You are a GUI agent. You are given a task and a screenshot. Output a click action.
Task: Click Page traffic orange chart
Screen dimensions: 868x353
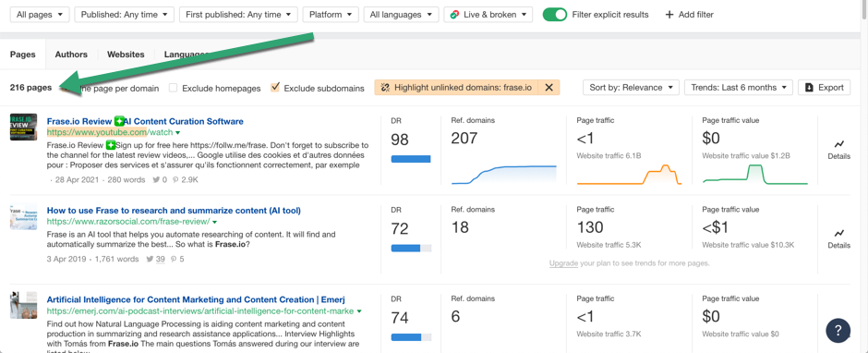630,174
